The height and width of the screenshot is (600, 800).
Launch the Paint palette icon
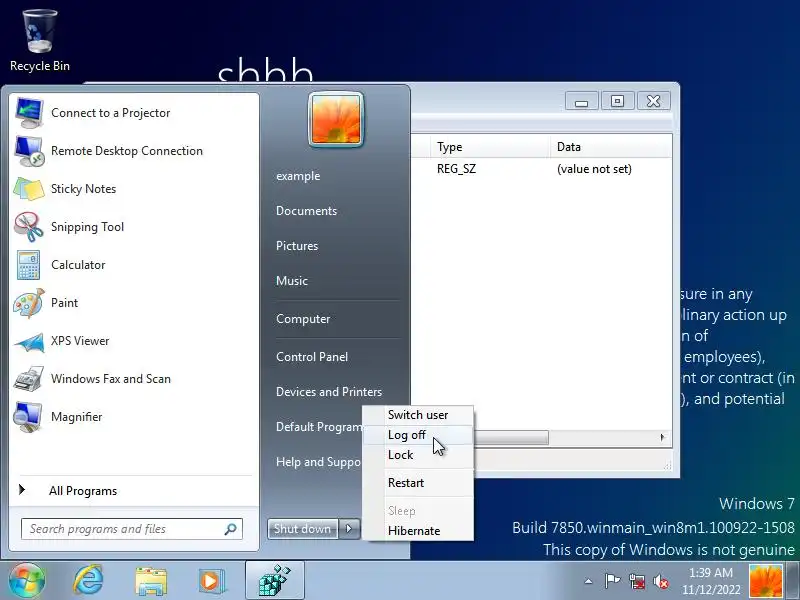[x=29, y=303]
